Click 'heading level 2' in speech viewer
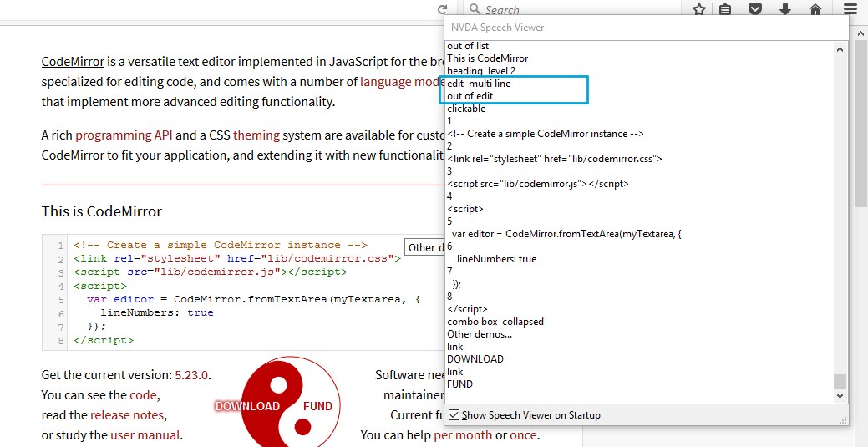 click(481, 71)
